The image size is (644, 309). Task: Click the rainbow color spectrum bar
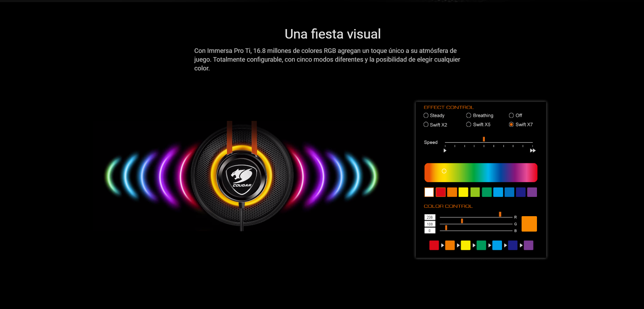481,172
